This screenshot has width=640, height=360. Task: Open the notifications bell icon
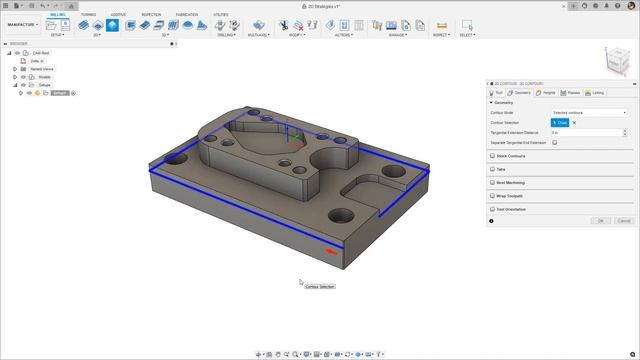tap(607, 6)
